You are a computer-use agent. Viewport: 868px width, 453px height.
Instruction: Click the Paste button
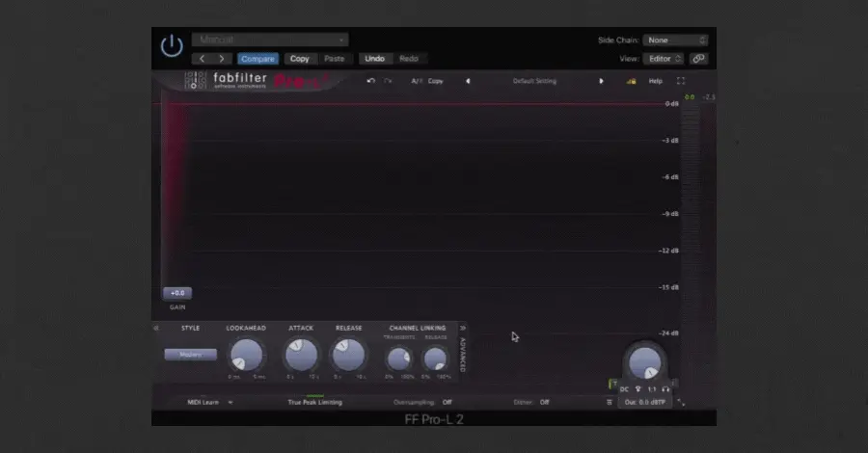pyautogui.click(x=335, y=59)
